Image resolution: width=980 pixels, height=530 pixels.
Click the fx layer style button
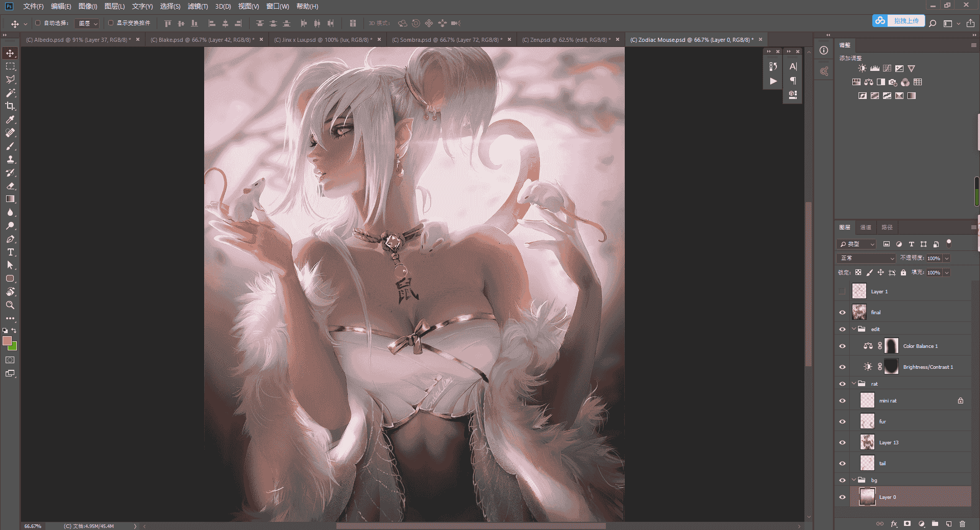pyautogui.click(x=894, y=523)
